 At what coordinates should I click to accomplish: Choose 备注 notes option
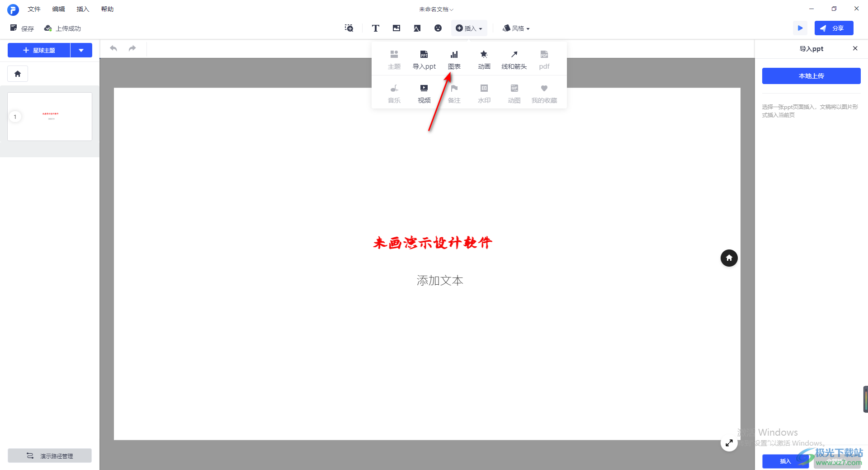tap(454, 94)
